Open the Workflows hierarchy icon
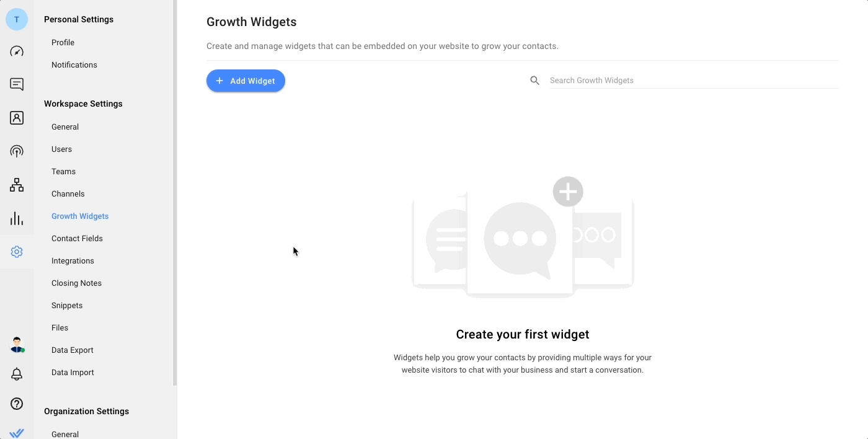Screen dimensions: 868x439 [x=17, y=185]
